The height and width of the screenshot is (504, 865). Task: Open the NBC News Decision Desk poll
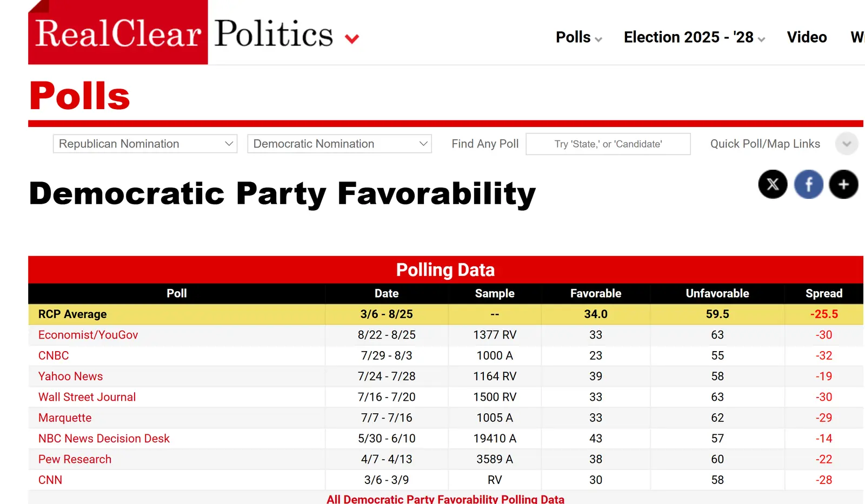(104, 439)
